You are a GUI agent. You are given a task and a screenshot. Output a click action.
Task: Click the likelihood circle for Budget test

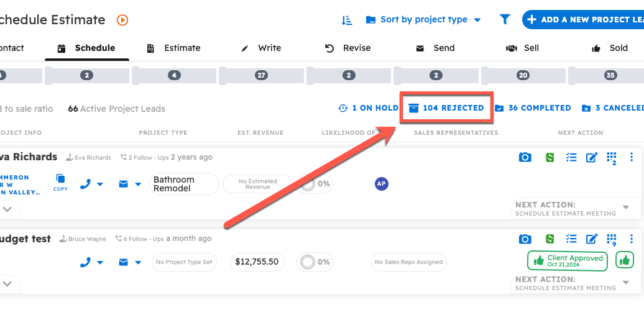(x=307, y=262)
